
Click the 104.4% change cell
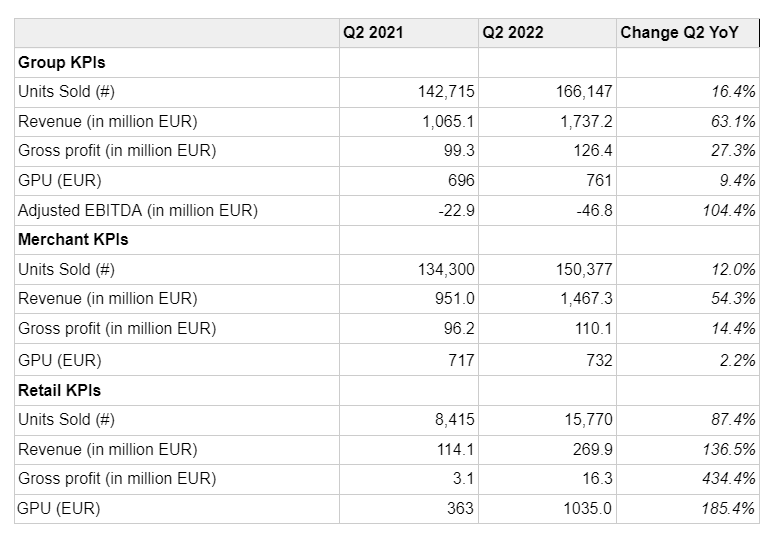pyautogui.click(x=730, y=211)
